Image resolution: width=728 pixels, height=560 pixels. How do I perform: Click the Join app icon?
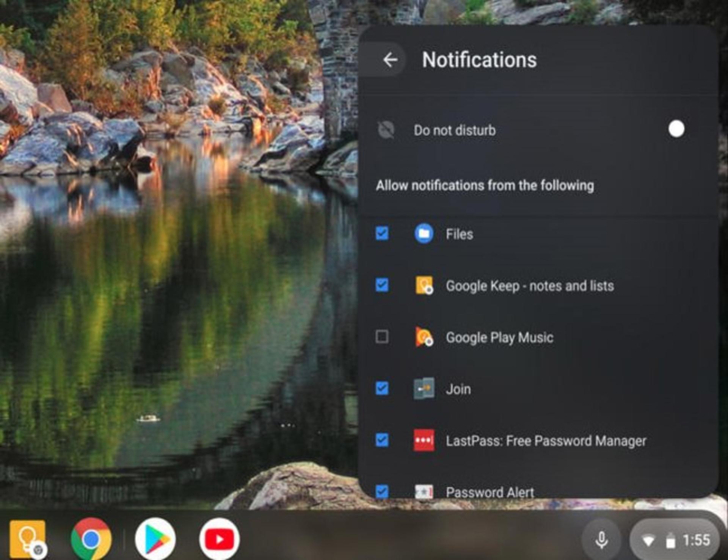424,389
